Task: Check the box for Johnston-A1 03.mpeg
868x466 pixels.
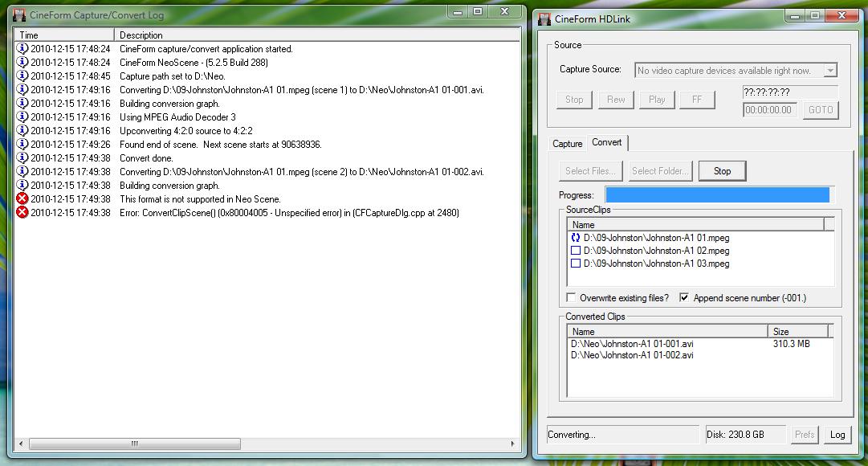Action: click(x=576, y=264)
